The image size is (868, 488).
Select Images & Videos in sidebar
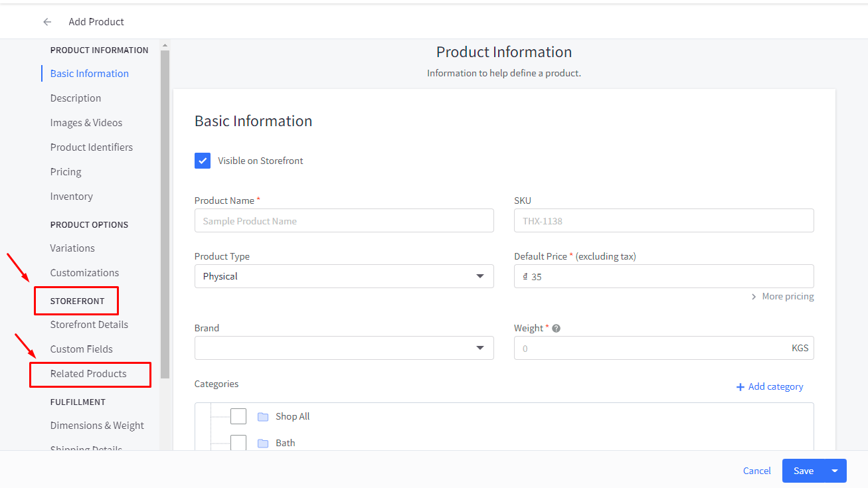point(86,123)
